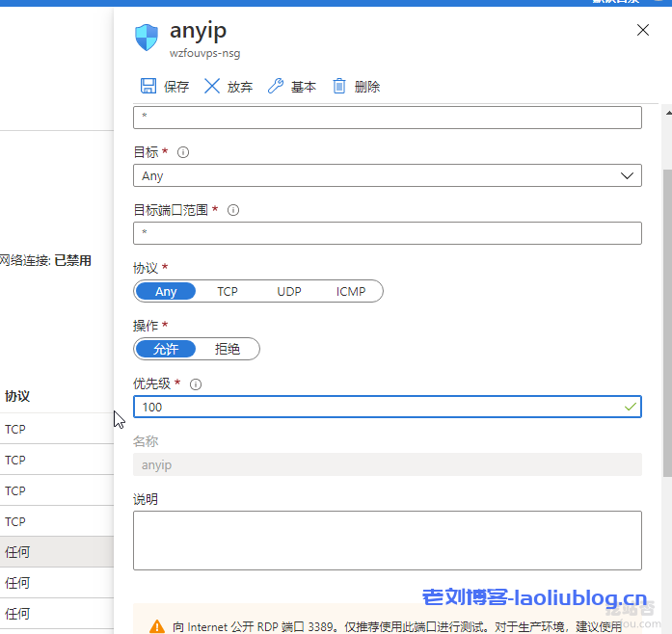
Task: Click the info icon next to 优先级
Action: click(196, 383)
